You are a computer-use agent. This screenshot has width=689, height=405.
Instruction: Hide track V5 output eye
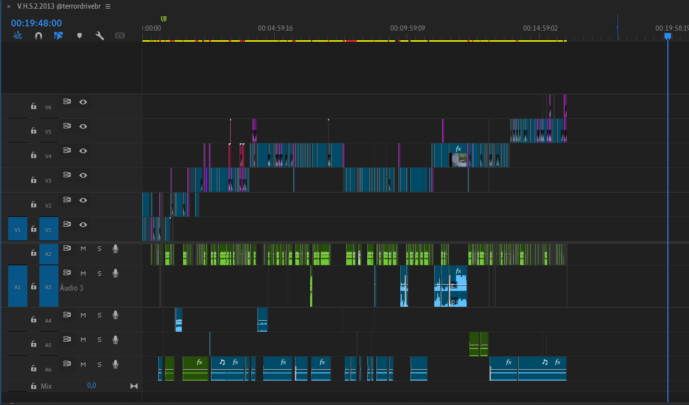[x=83, y=127]
